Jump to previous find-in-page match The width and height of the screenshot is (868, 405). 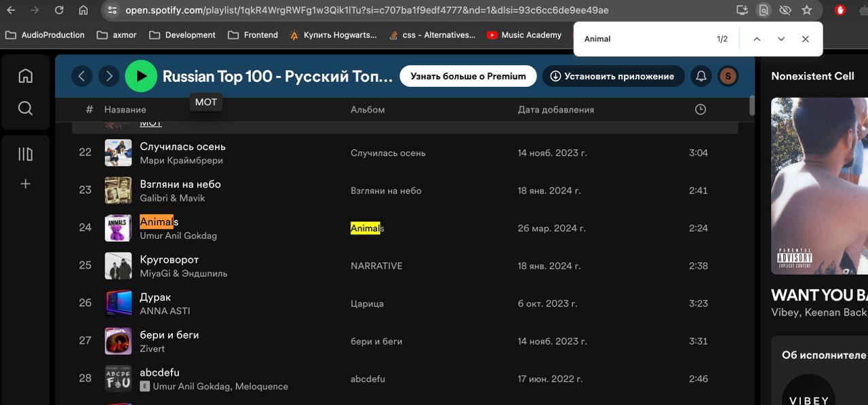pos(757,39)
